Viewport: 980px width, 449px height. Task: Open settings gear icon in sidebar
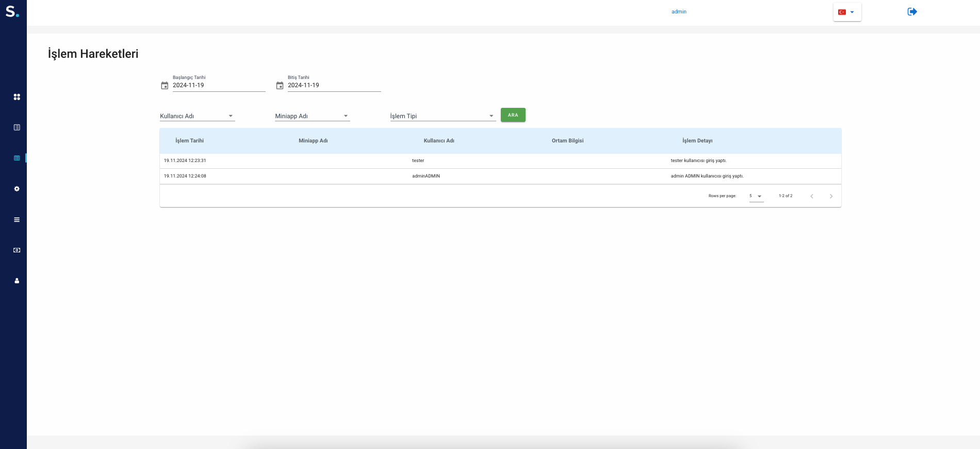[17, 189]
